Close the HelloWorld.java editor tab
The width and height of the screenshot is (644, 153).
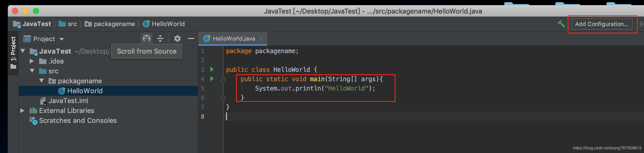261,39
